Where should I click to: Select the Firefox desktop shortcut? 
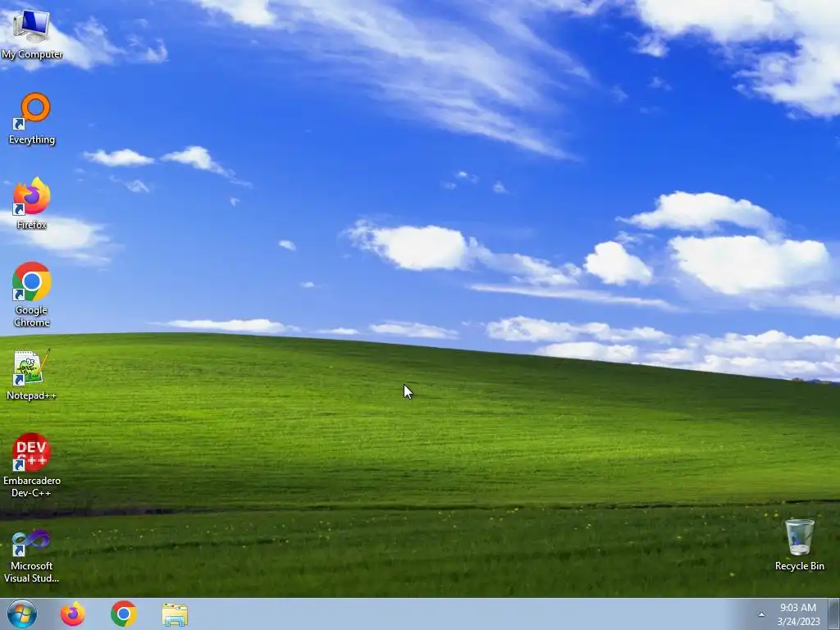pyautogui.click(x=32, y=203)
